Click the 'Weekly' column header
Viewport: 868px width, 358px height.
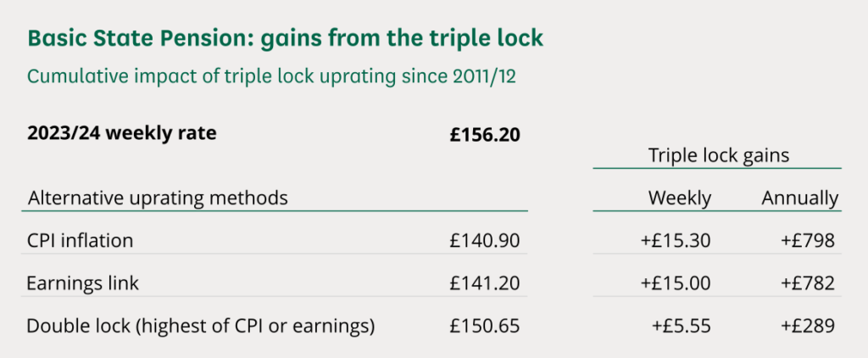click(x=680, y=199)
